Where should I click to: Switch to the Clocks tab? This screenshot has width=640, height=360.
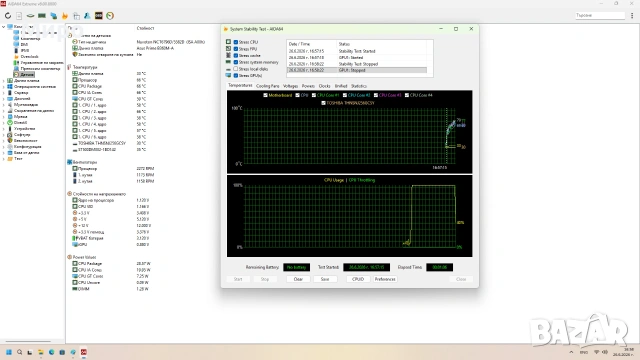click(x=324, y=86)
